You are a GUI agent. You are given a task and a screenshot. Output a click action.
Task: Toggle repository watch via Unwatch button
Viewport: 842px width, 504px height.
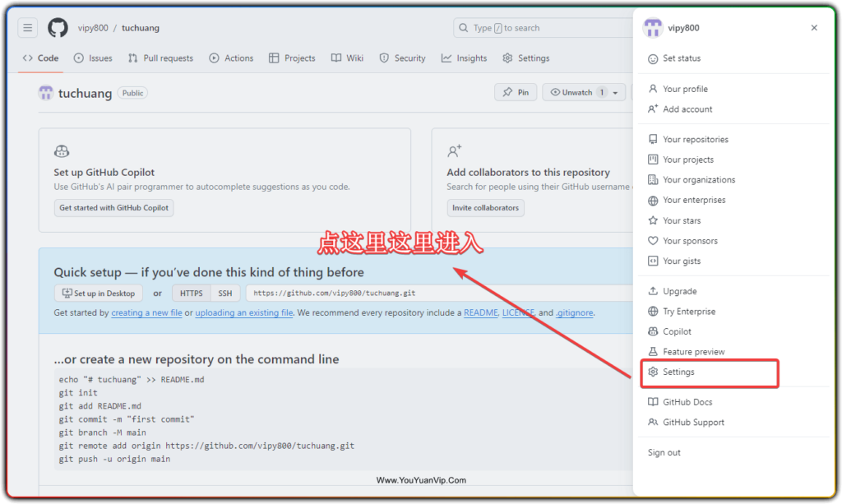click(578, 92)
